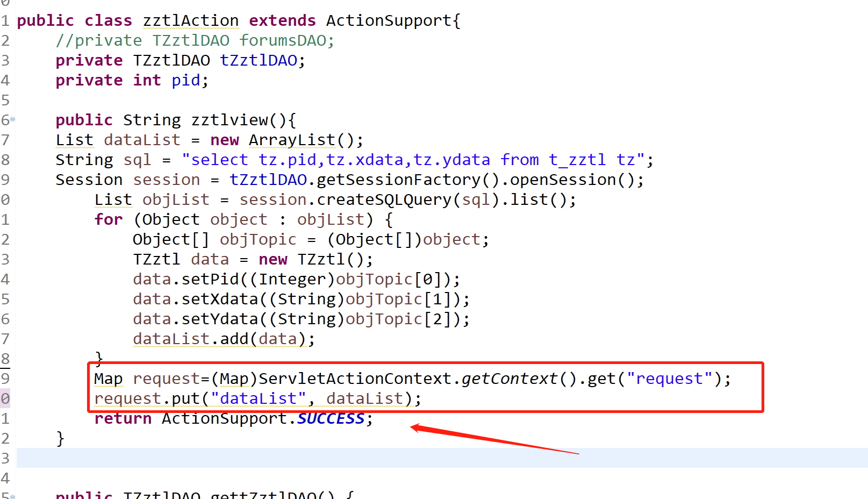The width and height of the screenshot is (868, 499).
Task: Click createSQLQuery method call
Action: [384, 199]
